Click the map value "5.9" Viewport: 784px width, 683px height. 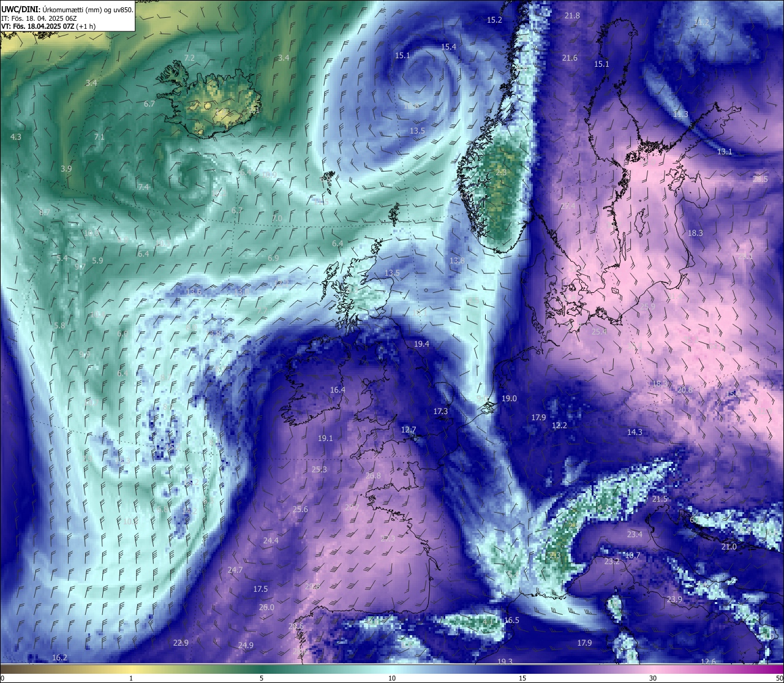(97, 261)
